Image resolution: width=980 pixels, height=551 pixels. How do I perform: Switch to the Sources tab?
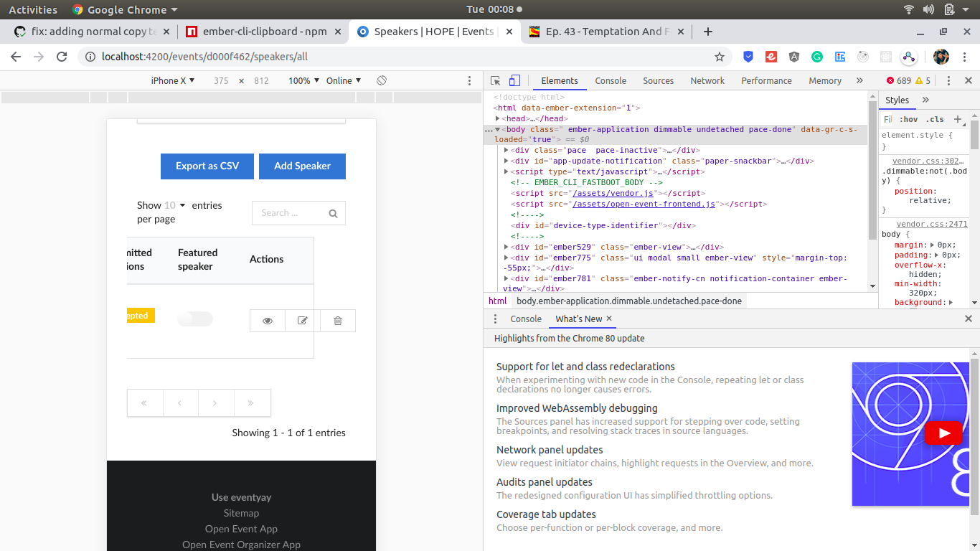[x=659, y=80]
